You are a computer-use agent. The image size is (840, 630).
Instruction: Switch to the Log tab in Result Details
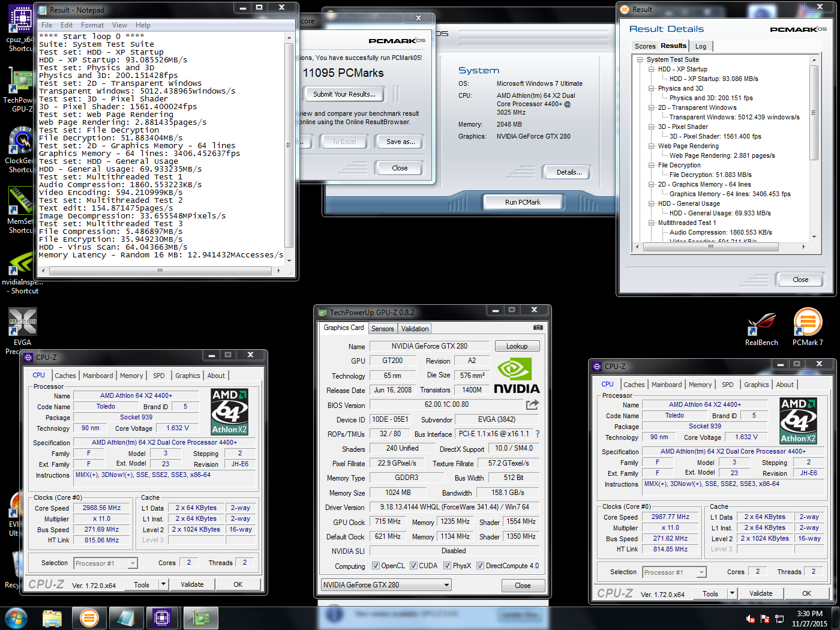click(x=701, y=46)
